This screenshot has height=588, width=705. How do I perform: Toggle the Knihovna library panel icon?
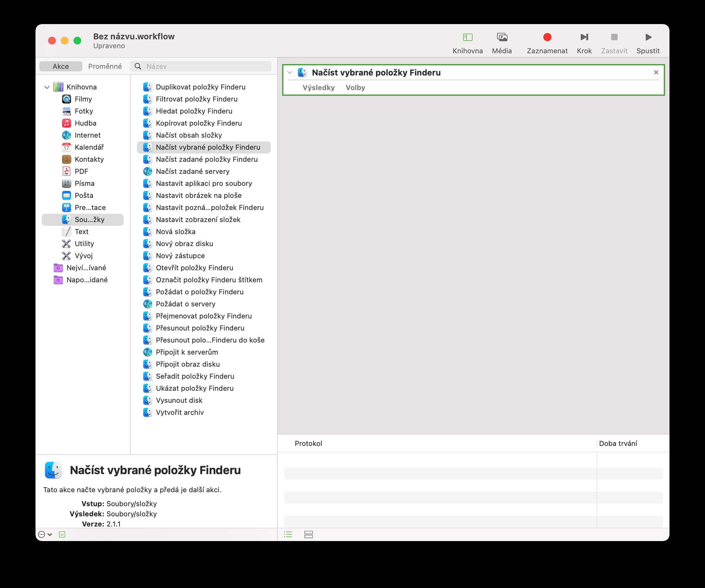(467, 37)
